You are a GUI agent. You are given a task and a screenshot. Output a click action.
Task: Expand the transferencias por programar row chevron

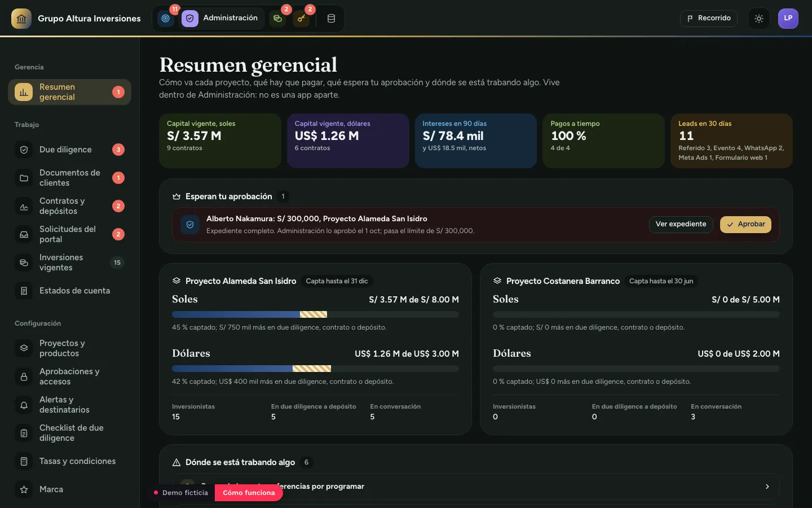point(767,487)
